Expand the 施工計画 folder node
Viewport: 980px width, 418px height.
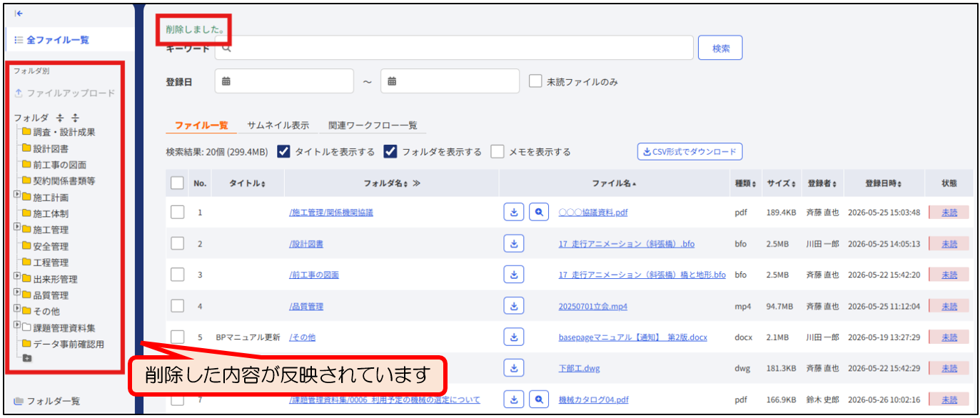(x=17, y=194)
